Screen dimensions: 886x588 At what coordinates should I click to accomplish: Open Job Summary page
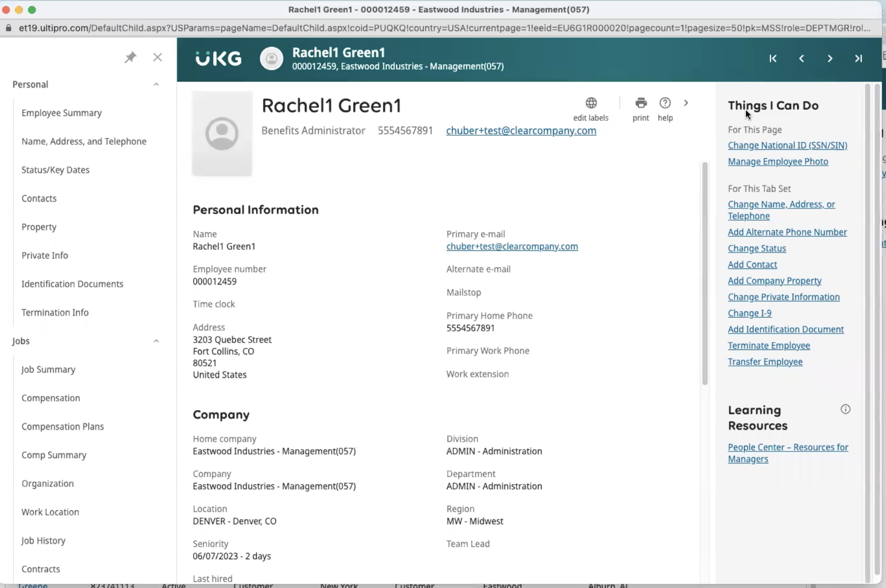(49, 370)
